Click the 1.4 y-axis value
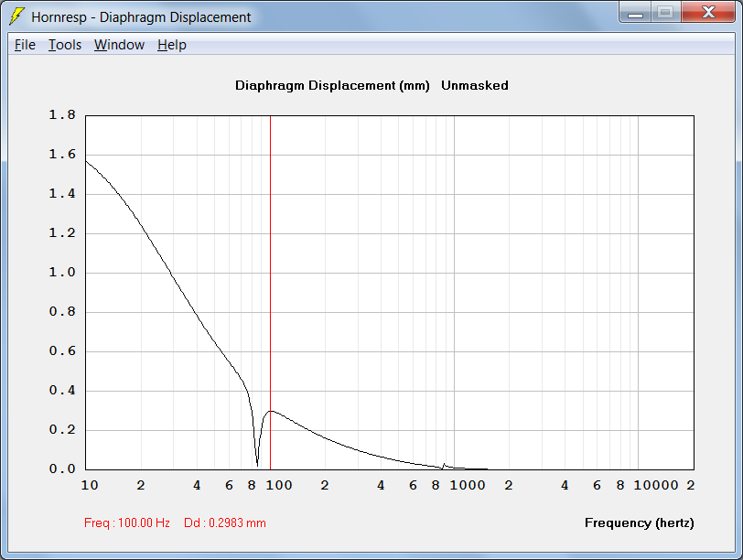Image resolution: width=743 pixels, height=560 pixels. click(x=62, y=194)
